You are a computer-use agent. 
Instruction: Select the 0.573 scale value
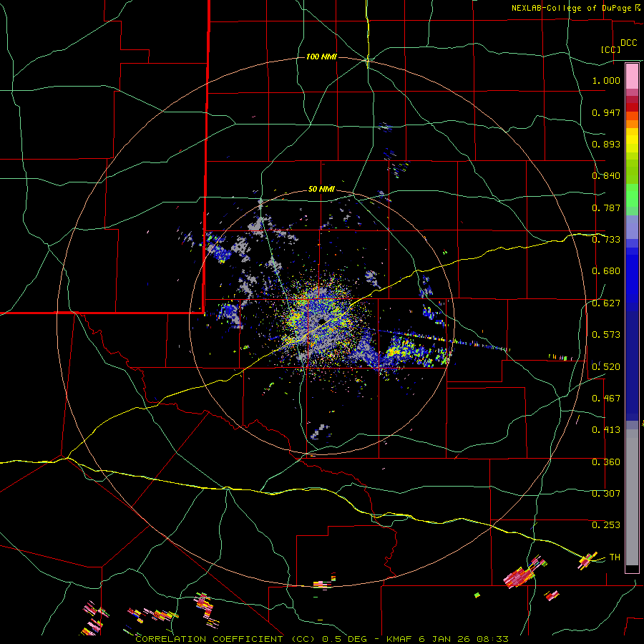(x=606, y=335)
